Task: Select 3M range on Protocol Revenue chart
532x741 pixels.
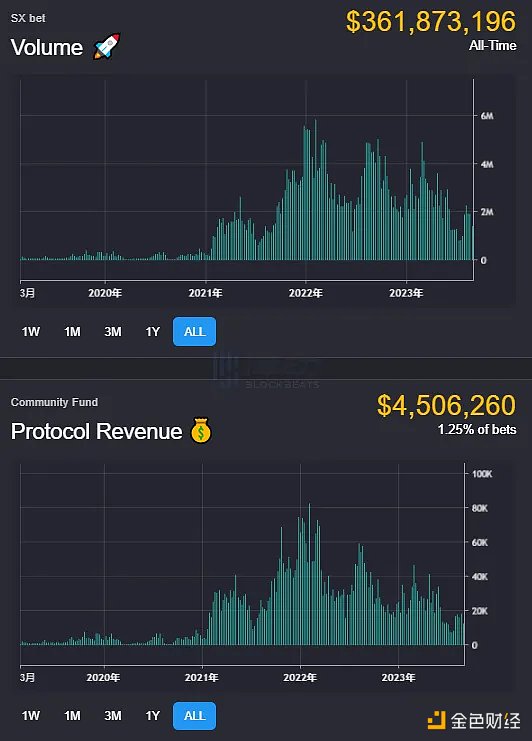Action: tap(113, 716)
